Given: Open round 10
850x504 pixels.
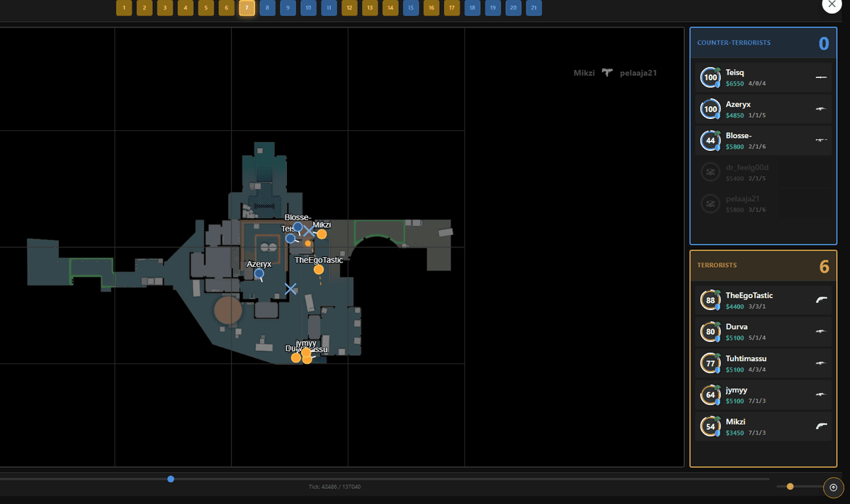Looking at the screenshot, I should [309, 8].
